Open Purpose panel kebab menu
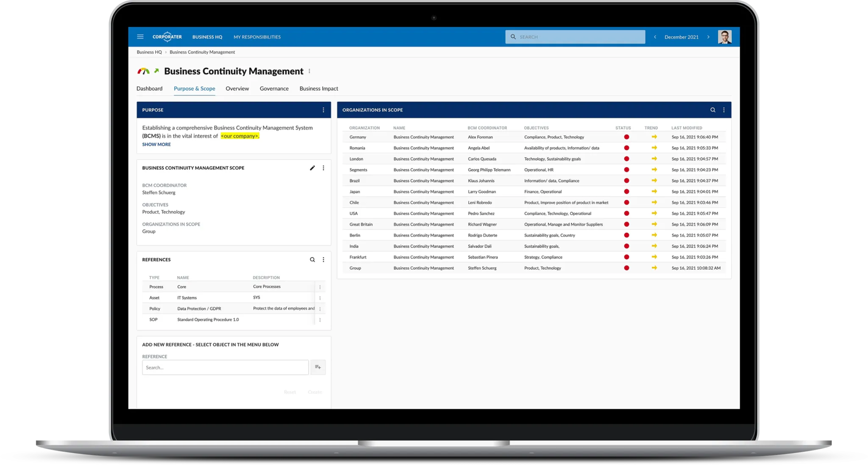Screen dimensions: 868x465 (323, 110)
